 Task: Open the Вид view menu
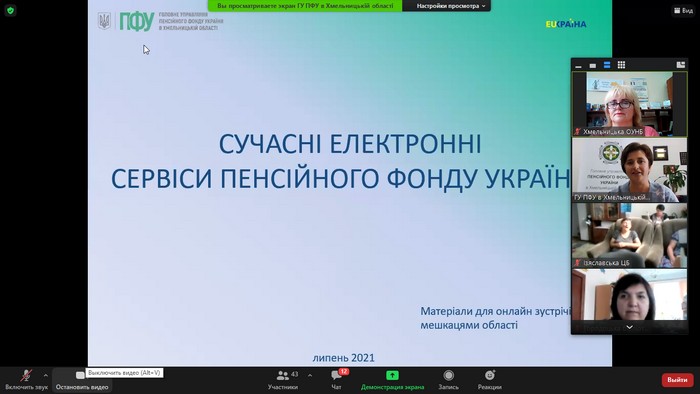[x=683, y=10]
